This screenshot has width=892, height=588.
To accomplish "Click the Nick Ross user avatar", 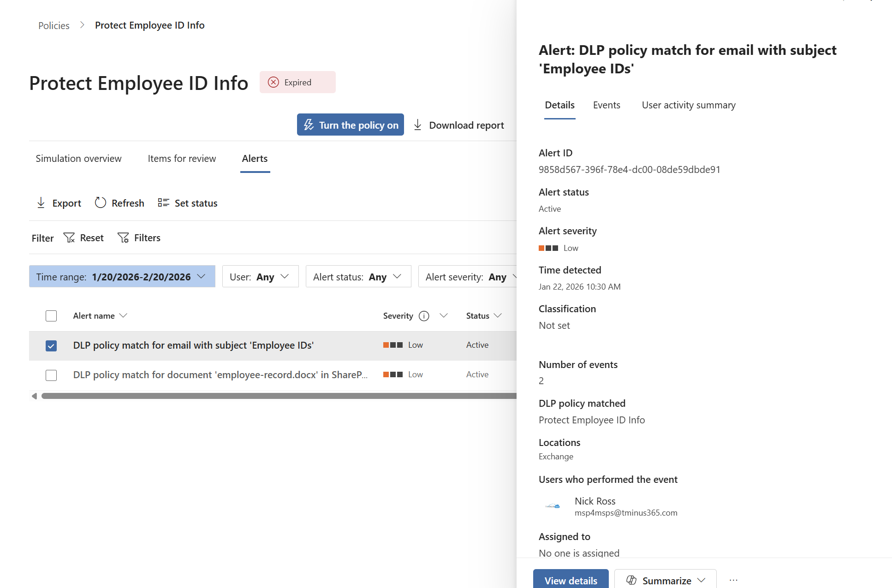I will (553, 506).
